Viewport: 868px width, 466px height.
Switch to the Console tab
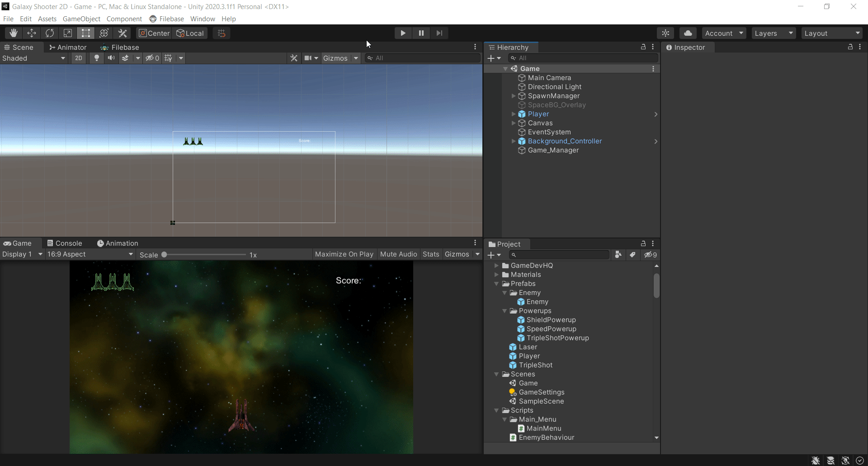(65, 243)
